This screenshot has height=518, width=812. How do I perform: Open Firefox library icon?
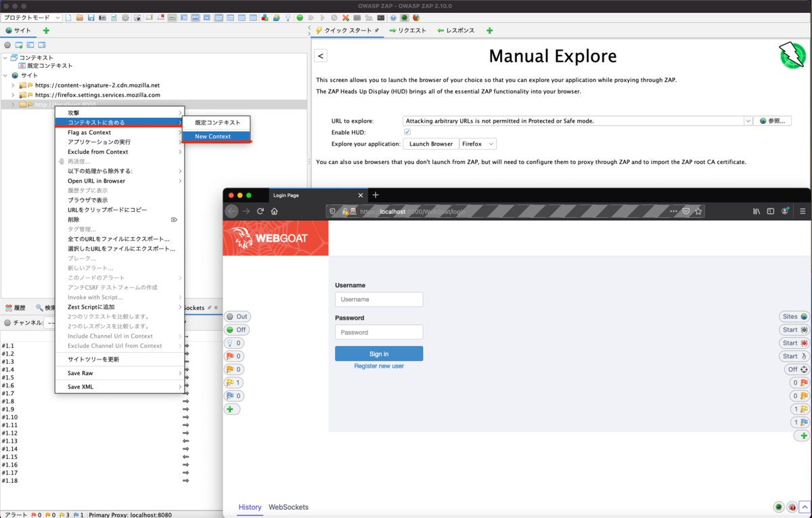click(756, 211)
